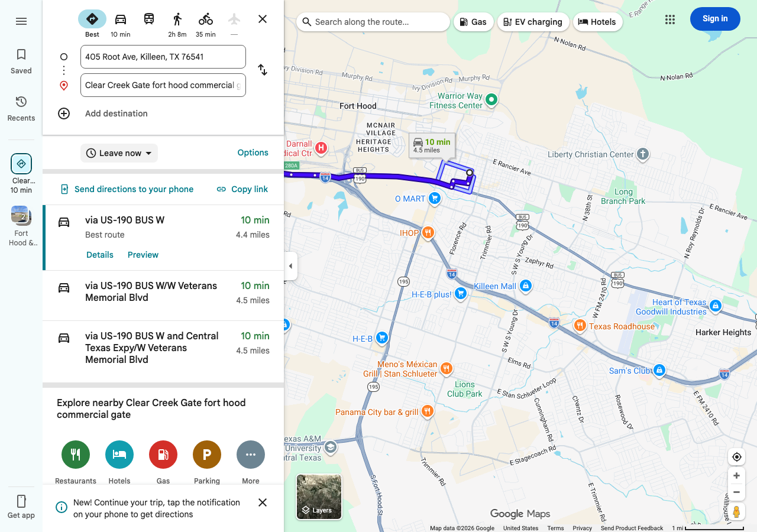The image size is (757, 532).
Task: Click the Add destination plus icon
Action: pyautogui.click(x=64, y=113)
